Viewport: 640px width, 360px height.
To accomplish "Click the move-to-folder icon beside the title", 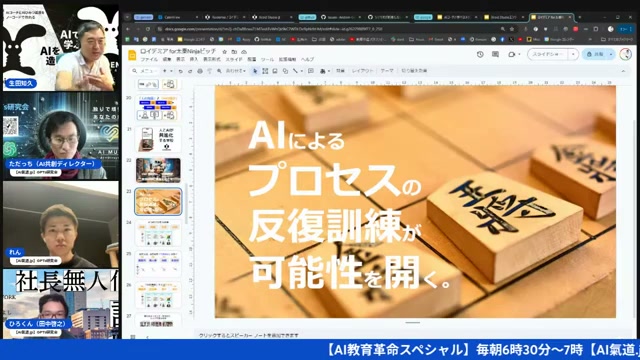I will coord(234,52).
